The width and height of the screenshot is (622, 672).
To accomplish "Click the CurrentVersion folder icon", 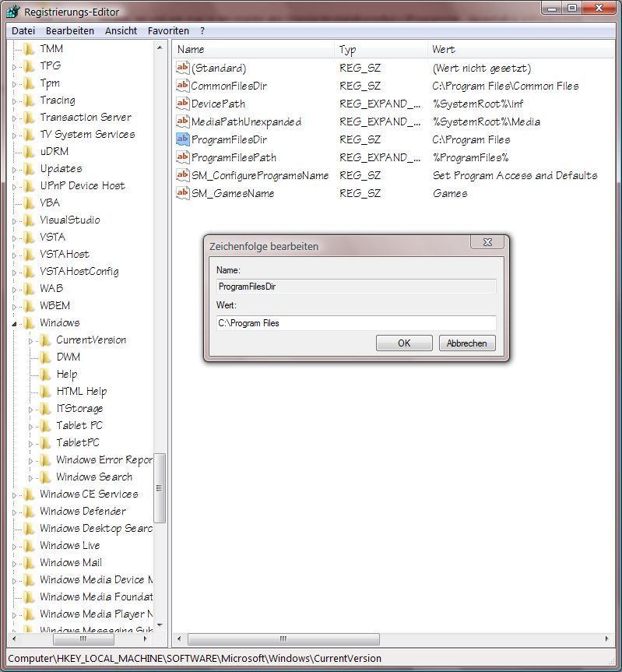I will pos(45,340).
